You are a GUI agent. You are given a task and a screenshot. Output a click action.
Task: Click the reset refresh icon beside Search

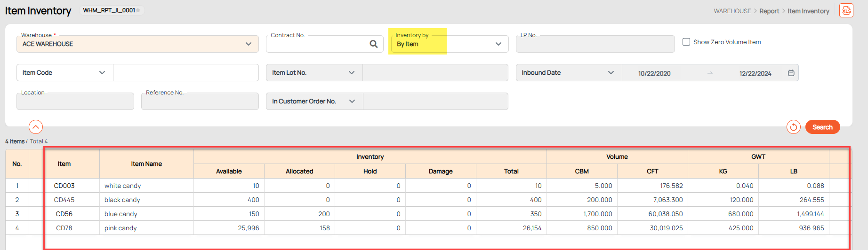click(x=793, y=127)
